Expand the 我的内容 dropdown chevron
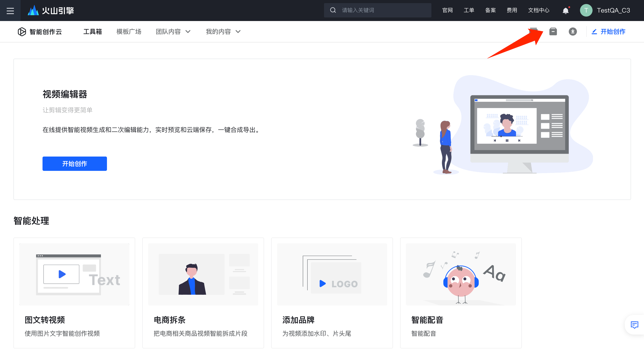 [x=238, y=32]
